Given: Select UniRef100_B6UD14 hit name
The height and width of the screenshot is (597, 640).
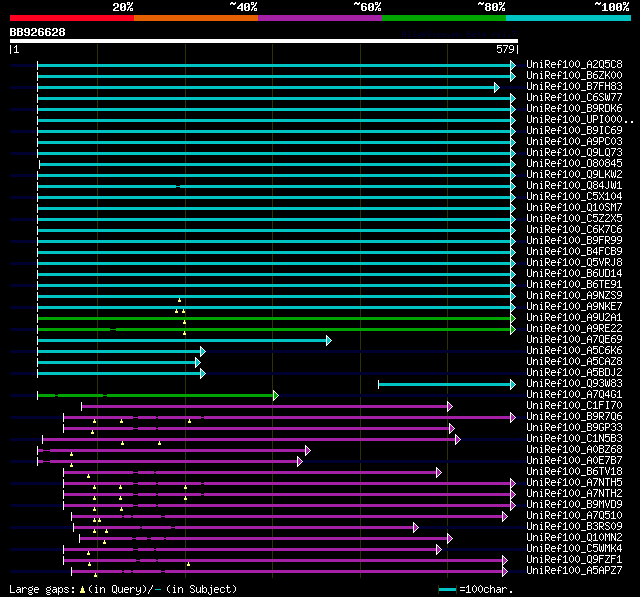Looking at the screenshot, I should (x=574, y=274).
